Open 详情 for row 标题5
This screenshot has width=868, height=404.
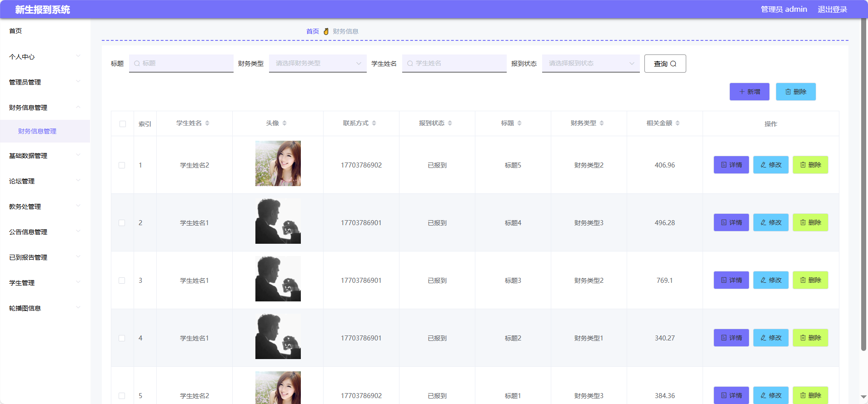[x=731, y=165]
